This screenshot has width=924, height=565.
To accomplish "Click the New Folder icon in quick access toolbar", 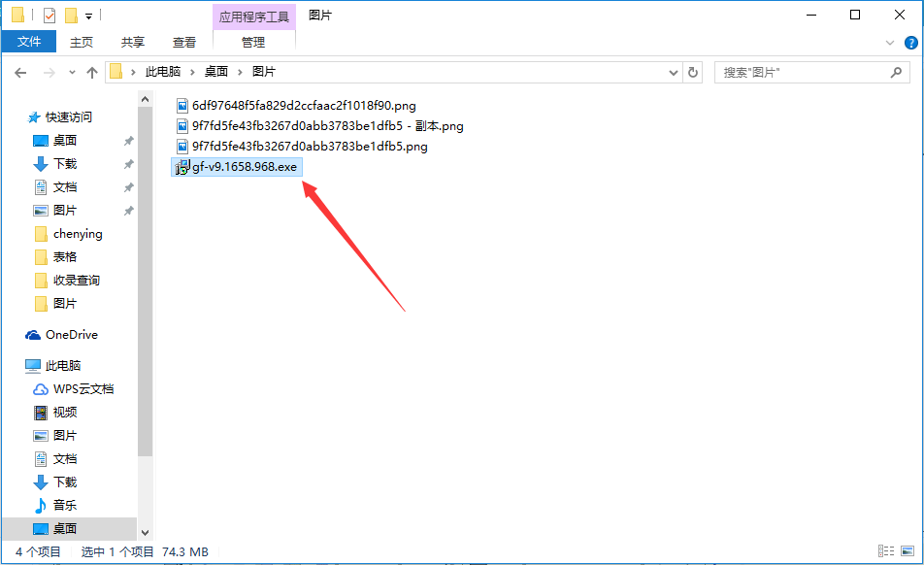I will click(x=71, y=16).
